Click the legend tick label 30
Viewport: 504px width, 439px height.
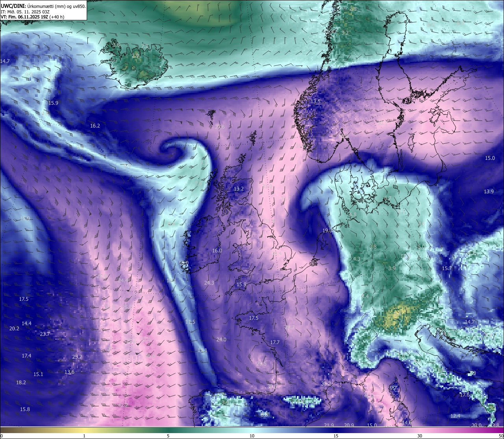click(x=420, y=436)
